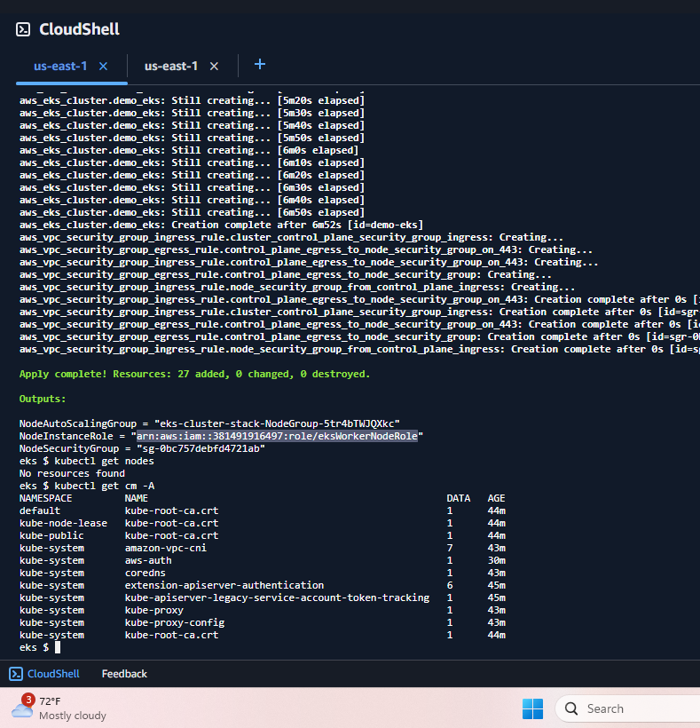Screen dimensions: 700x728
Task: Click the AGE column header
Action: (496, 498)
